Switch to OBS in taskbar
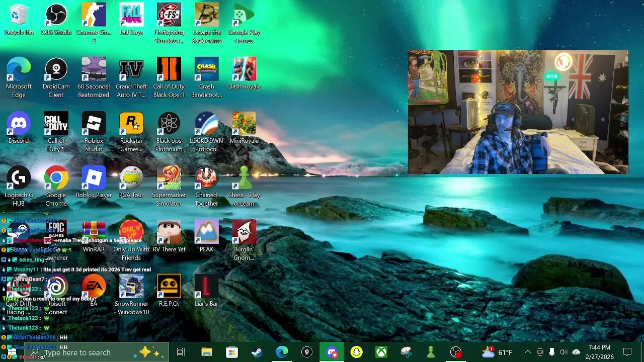 (x=456, y=352)
